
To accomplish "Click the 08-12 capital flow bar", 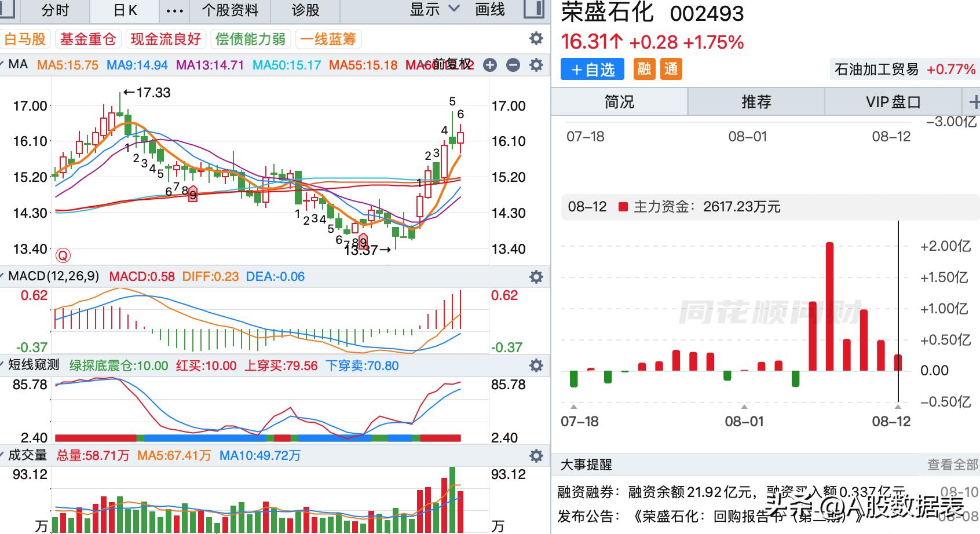I will coord(898,363).
